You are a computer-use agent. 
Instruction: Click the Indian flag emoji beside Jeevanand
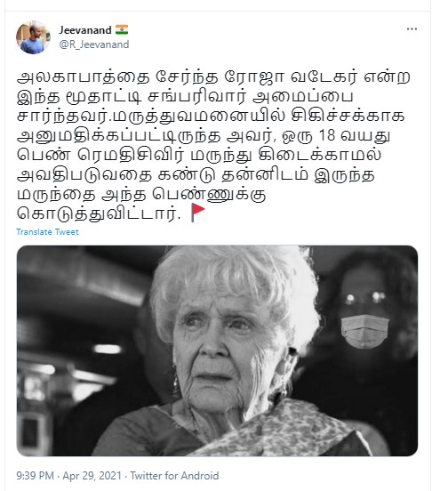(122, 29)
